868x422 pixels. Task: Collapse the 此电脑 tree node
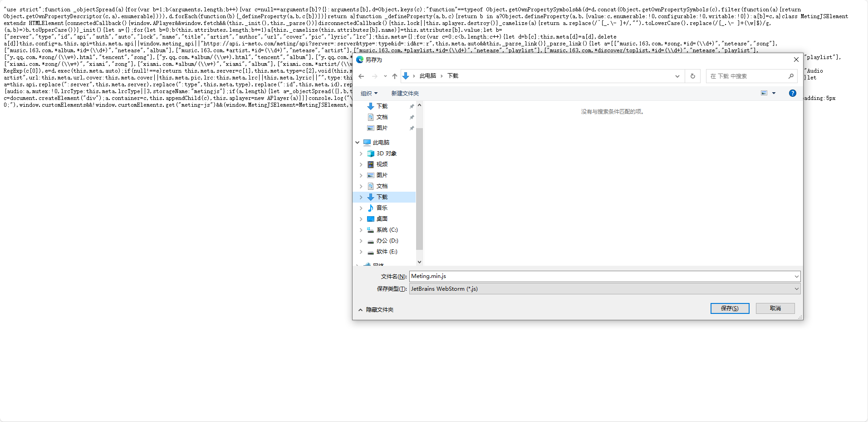coord(358,143)
